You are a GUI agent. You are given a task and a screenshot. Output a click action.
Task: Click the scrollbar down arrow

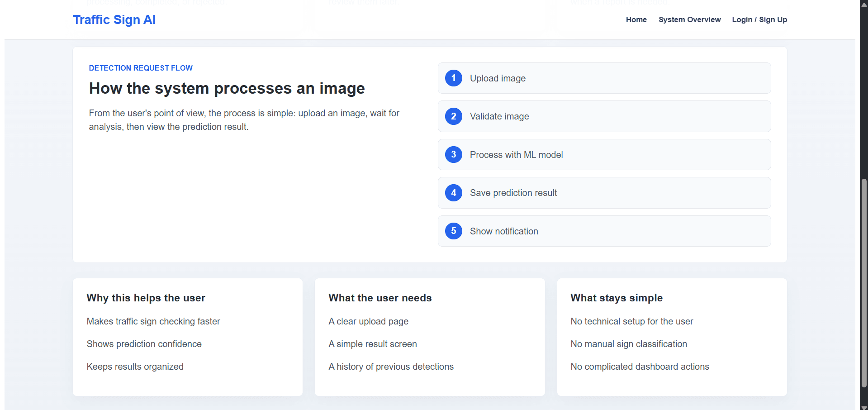pos(864,407)
